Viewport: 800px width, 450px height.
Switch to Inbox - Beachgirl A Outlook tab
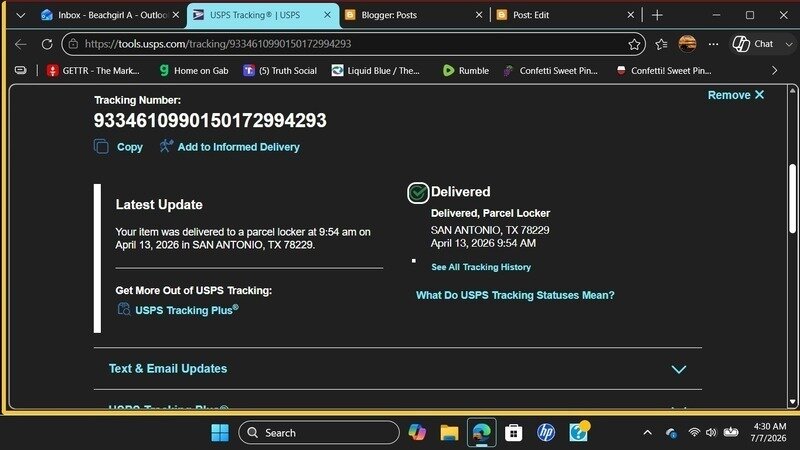(x=104, y=15)
